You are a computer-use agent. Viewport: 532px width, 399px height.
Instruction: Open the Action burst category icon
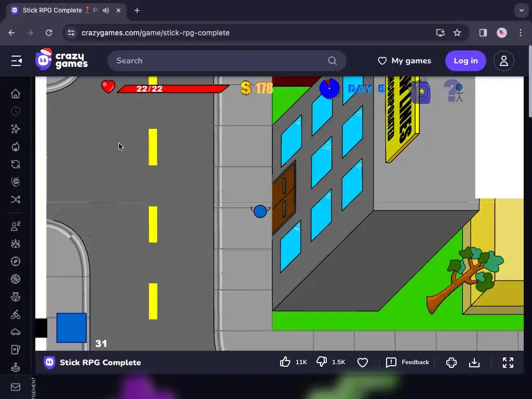tap(16, 244)
